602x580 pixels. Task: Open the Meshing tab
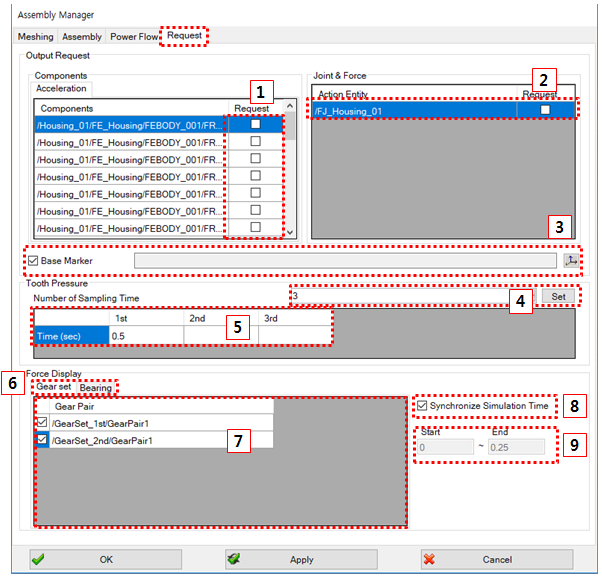pos(36,36)
